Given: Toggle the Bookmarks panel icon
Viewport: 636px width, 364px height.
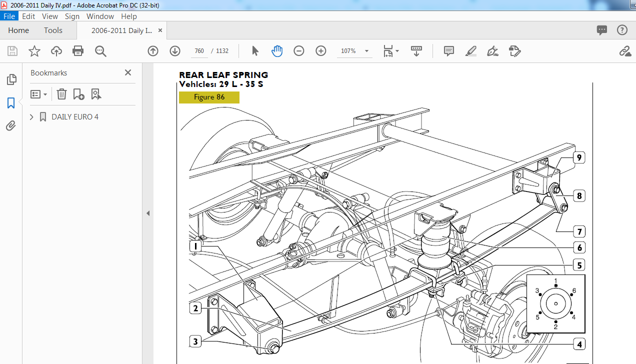Looking at the screenshot, I should point(11,103).
